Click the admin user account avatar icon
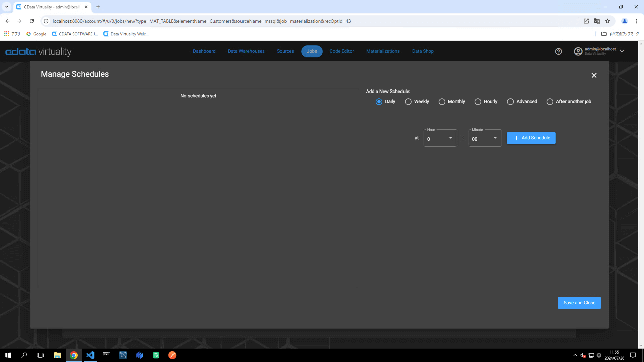Screen dimensions: 644x362 [578, 51]
